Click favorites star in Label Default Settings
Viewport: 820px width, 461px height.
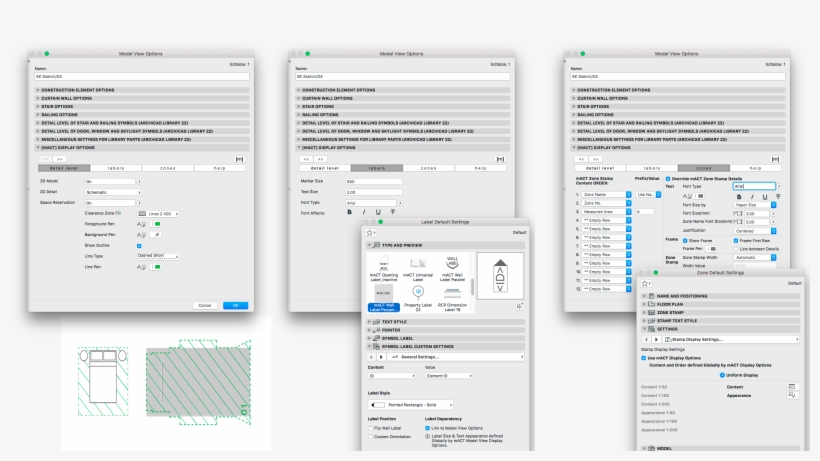[x=371, y=232]
